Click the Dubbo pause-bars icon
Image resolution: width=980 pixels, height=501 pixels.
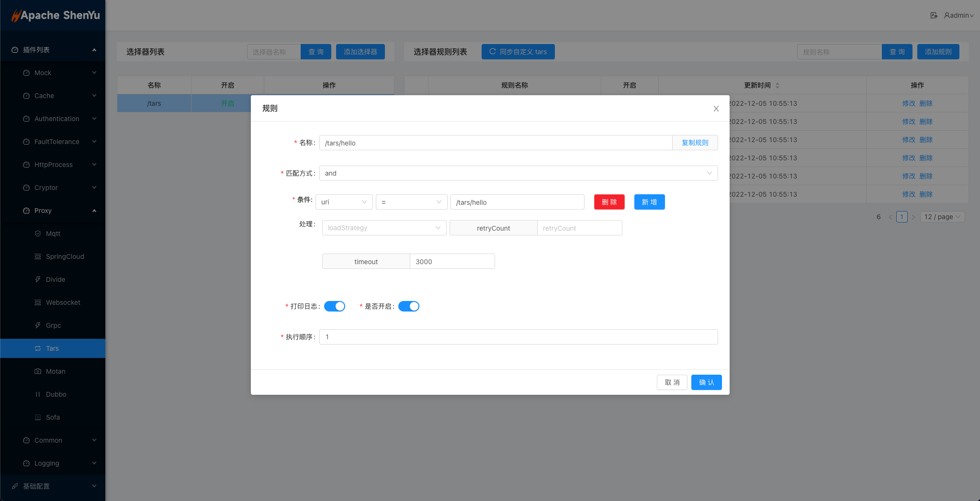(38, 394)
